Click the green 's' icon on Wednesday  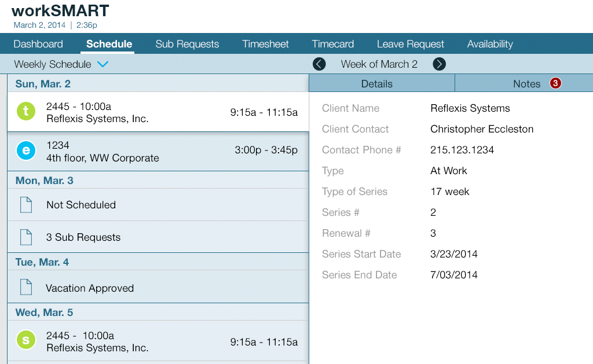[x=25, y=340]
